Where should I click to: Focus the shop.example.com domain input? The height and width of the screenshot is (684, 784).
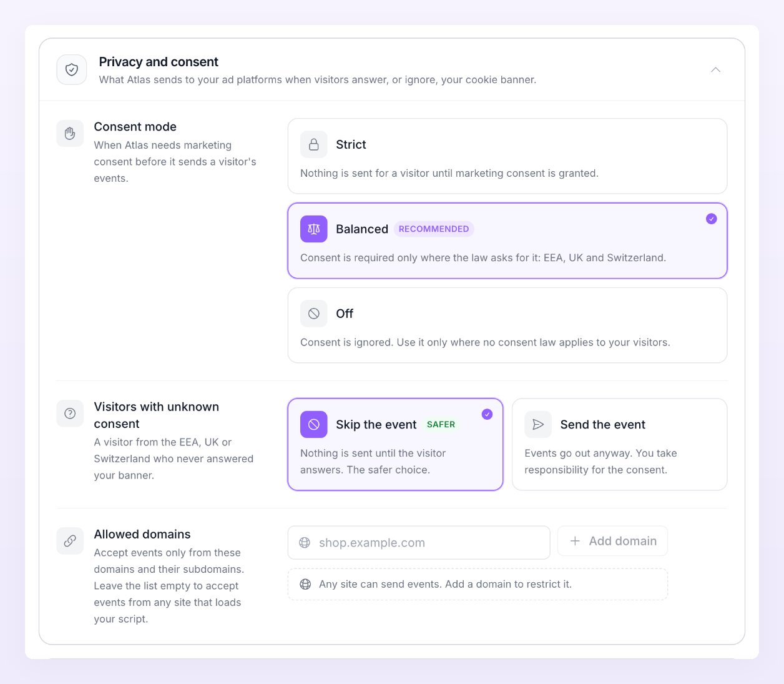[x=419, y=543]
